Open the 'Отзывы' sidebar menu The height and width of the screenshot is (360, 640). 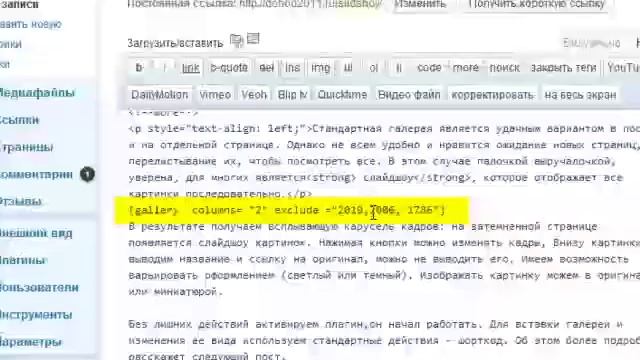click(21, 202)
